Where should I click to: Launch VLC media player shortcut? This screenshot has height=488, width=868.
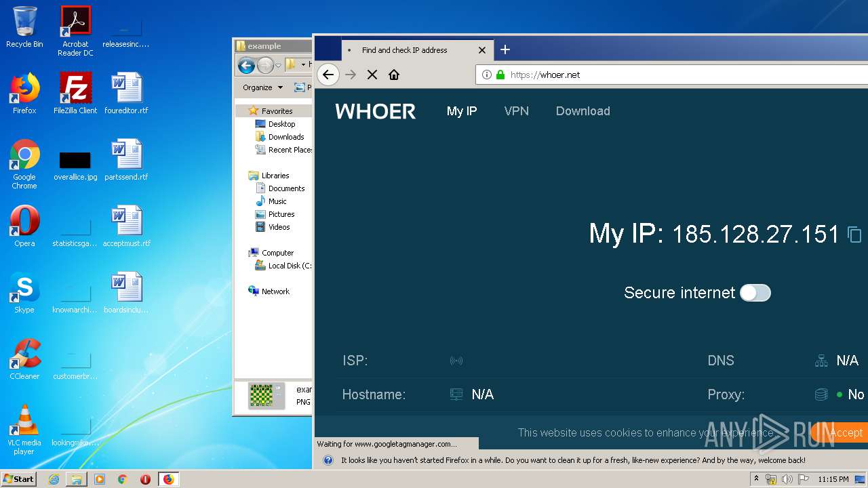click(x=24, y=430)
